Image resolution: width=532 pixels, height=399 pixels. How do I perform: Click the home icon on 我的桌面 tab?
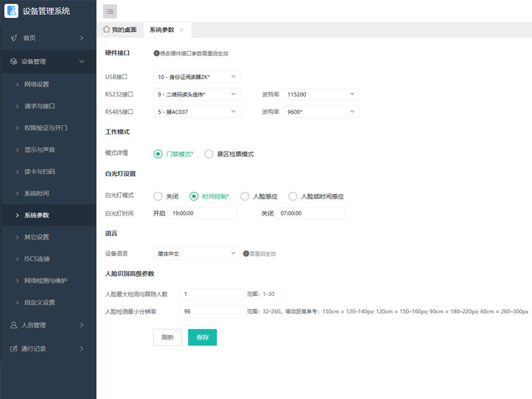click(106, 29)
